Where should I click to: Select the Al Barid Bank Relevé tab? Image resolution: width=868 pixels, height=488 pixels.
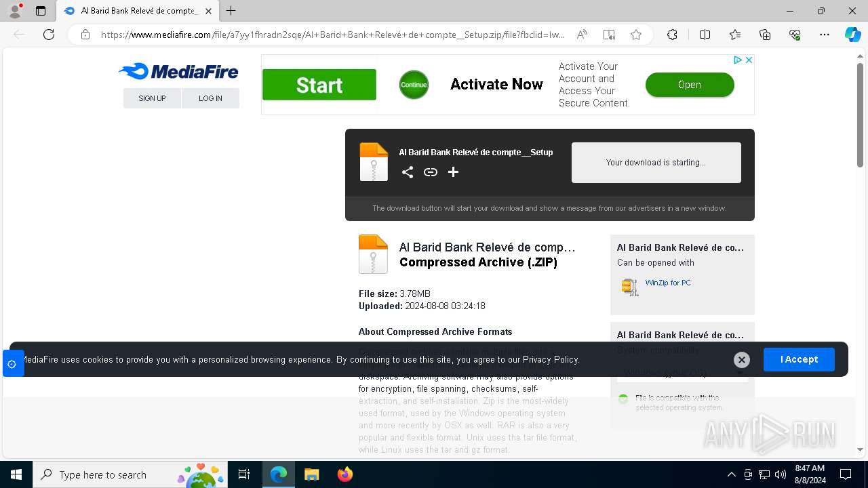[138, 11]
